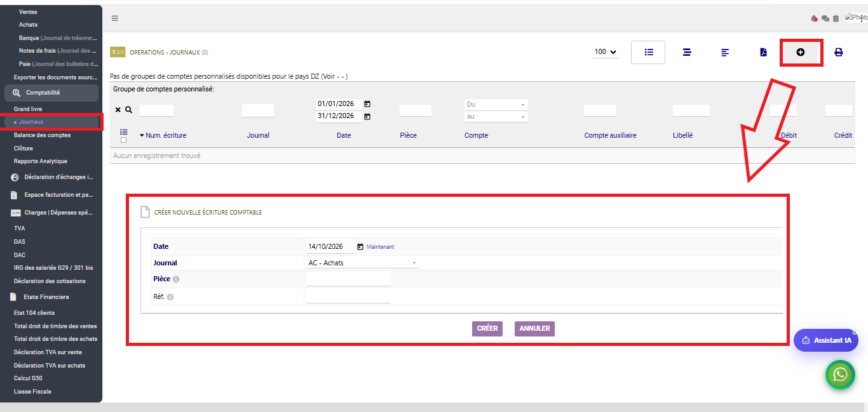Print the journal operations
The height and width of the screenshot is (412, 868).
(x=838, y=52)
